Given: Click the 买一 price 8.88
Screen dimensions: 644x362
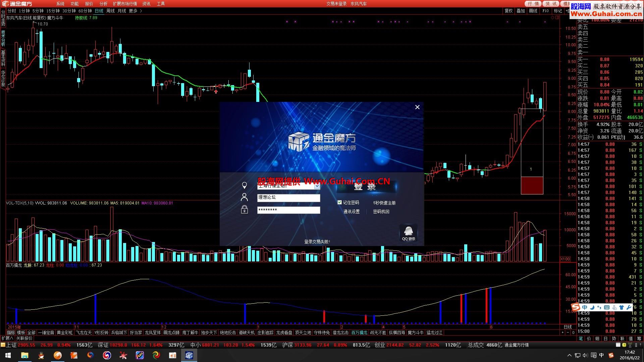Looking at the screenshot, I should (x=604, y=59).
